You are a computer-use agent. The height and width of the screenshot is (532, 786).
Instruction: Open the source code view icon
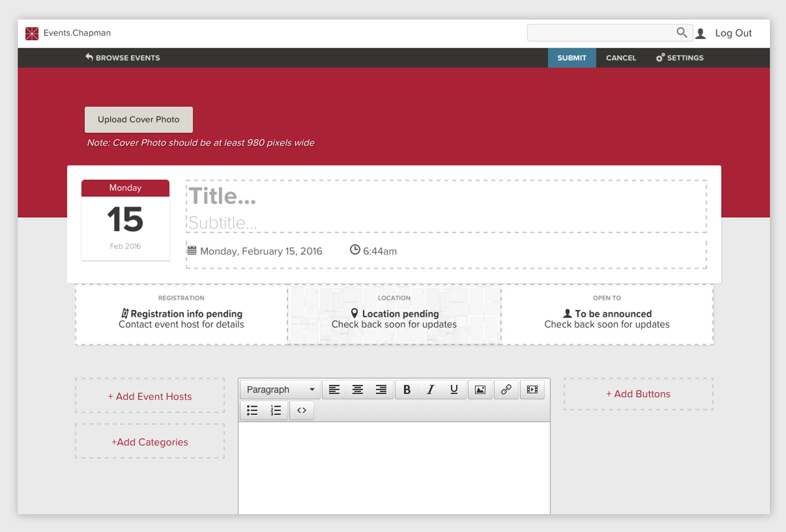coord(302,410)
